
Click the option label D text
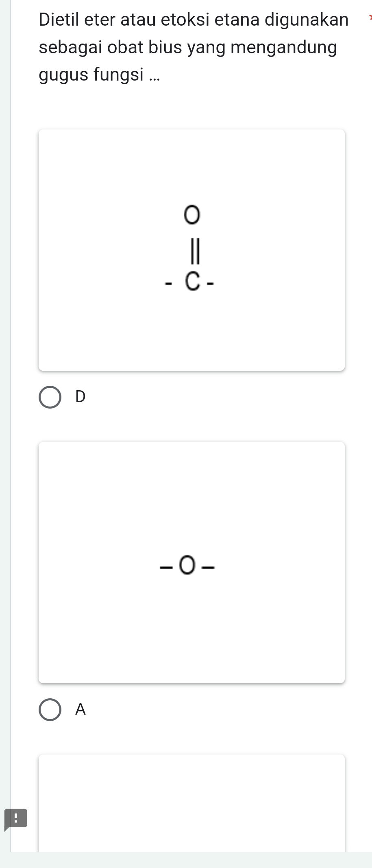[80, 397]
